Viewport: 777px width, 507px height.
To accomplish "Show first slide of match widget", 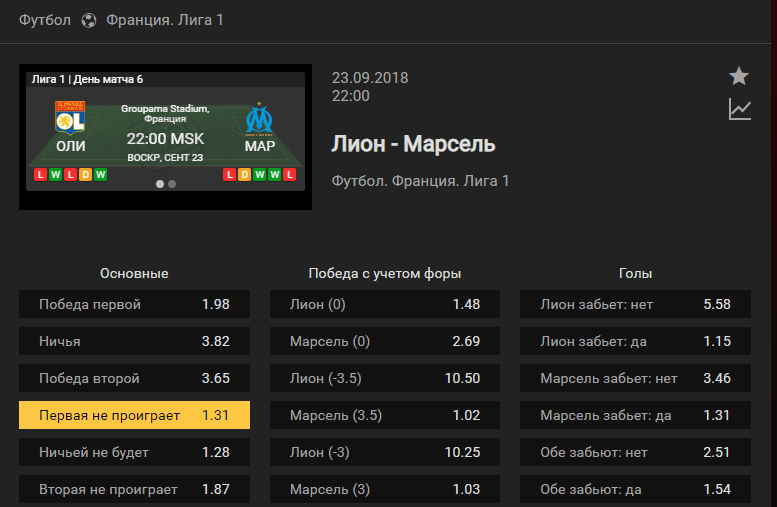I will pos(160,184).
